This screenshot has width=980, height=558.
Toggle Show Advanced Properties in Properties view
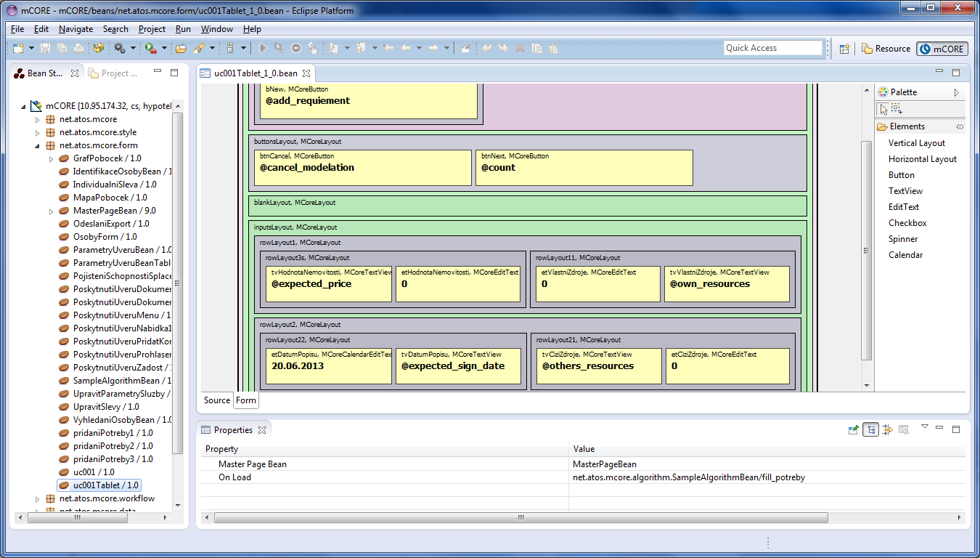tap(887, 430)
